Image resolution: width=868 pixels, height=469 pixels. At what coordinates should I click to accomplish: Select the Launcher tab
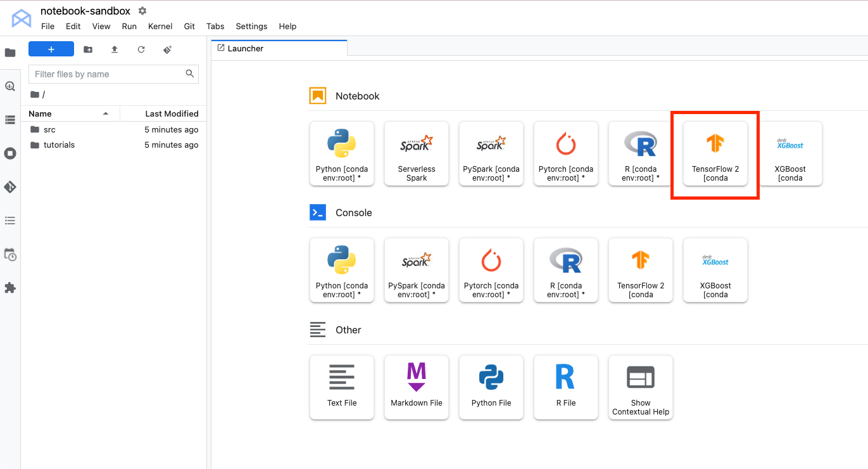click(x=246, y=48)
